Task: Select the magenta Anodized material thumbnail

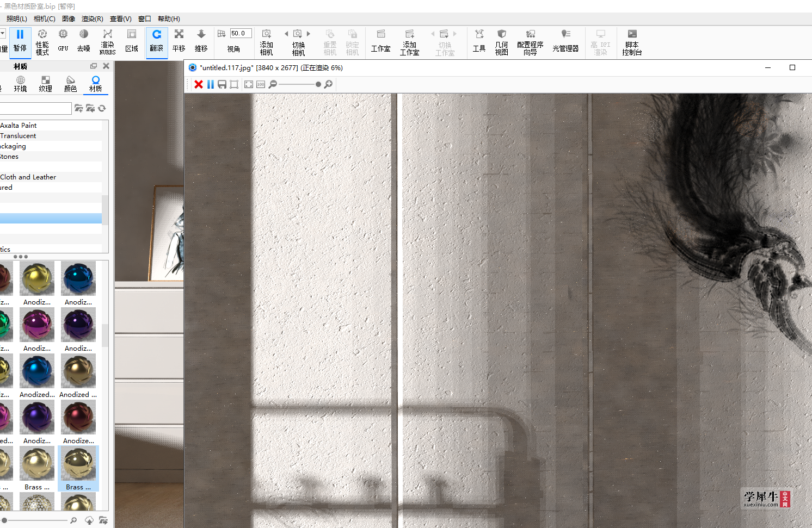Action: pos(37,325)
